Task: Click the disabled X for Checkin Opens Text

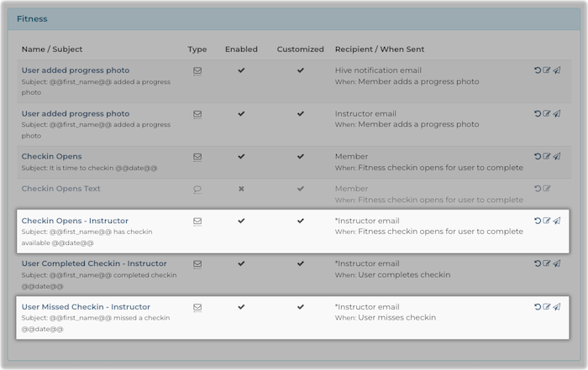Action: pyautogui.click(x=241, y=189)
